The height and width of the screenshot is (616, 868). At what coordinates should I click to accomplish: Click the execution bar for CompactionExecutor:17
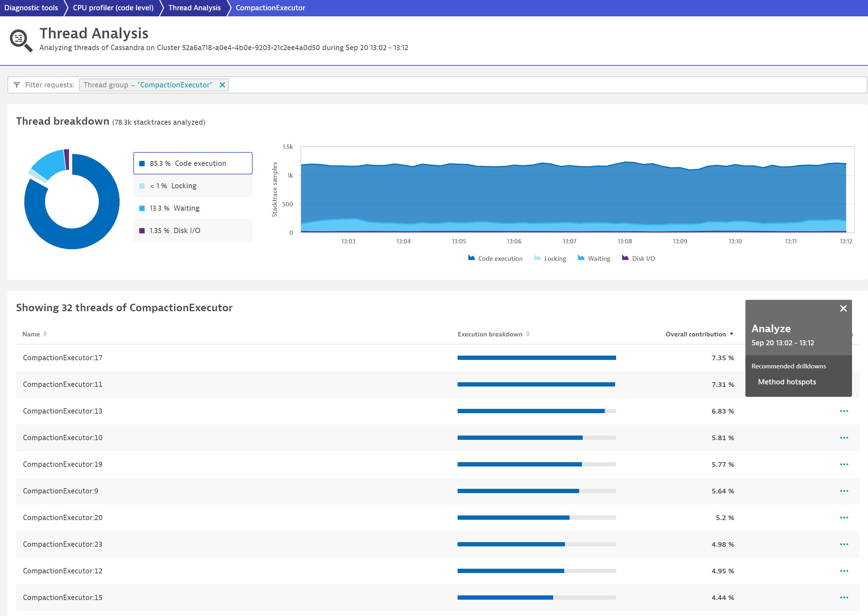point(537,358)
